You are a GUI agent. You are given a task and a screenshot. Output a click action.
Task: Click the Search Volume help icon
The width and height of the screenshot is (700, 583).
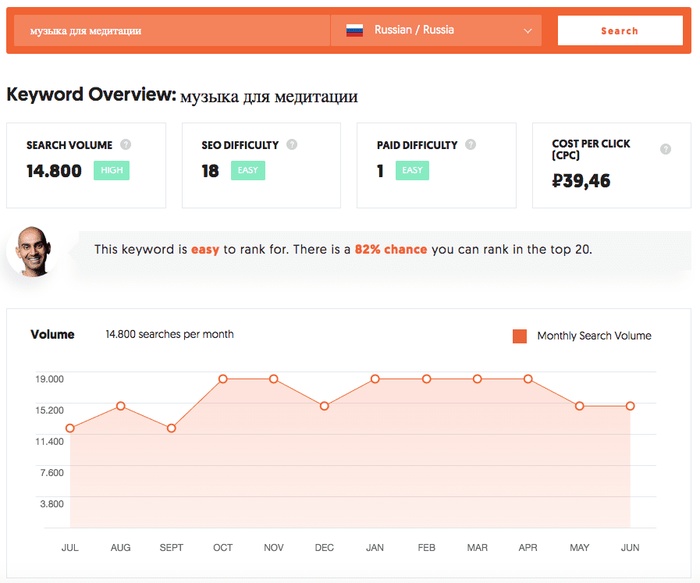pos(126,145)
